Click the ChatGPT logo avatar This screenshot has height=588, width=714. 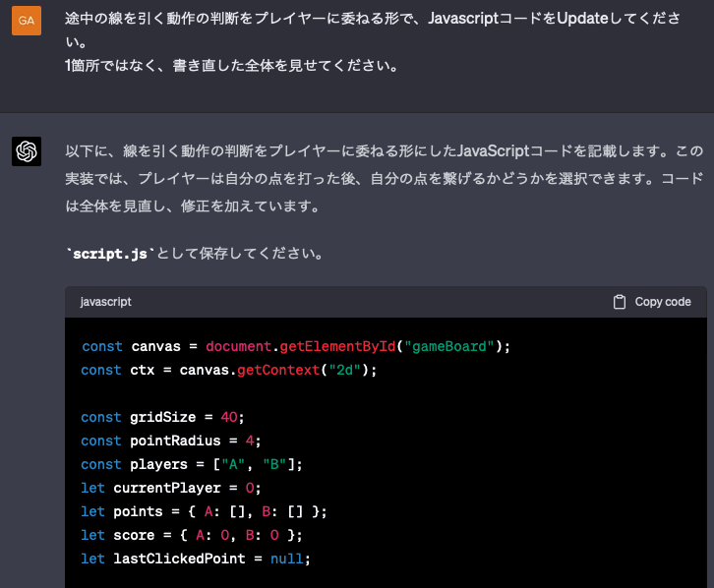click(27, 151)
